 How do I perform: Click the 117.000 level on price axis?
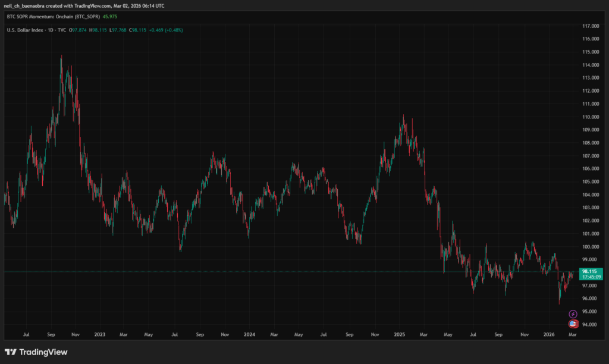click(591, 26)
